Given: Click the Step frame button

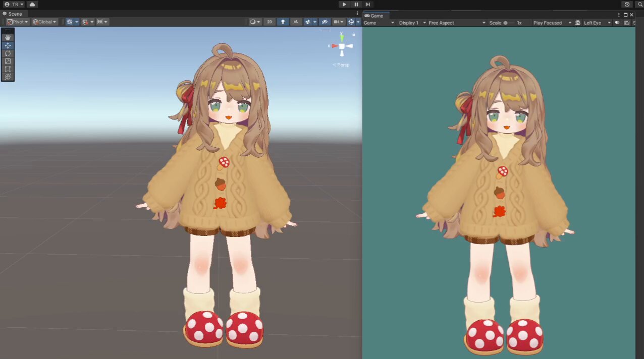Looking at the screenshot, I should 368,4.
